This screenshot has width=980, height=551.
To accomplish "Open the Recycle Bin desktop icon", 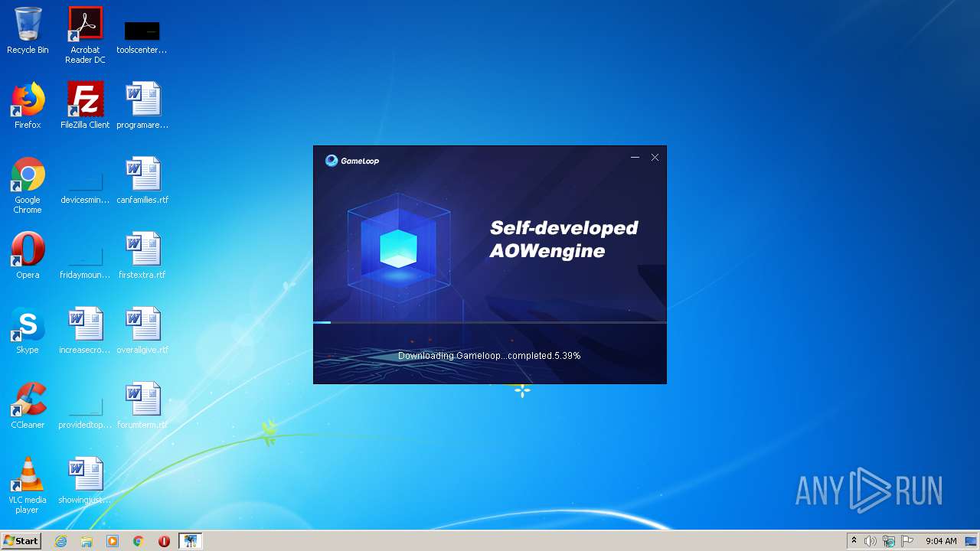I will (x=28, y=31).
